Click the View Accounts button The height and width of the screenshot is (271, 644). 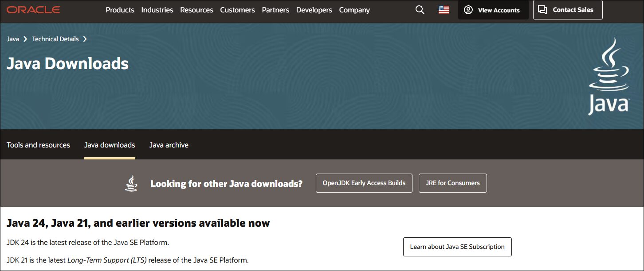[493, 10]
